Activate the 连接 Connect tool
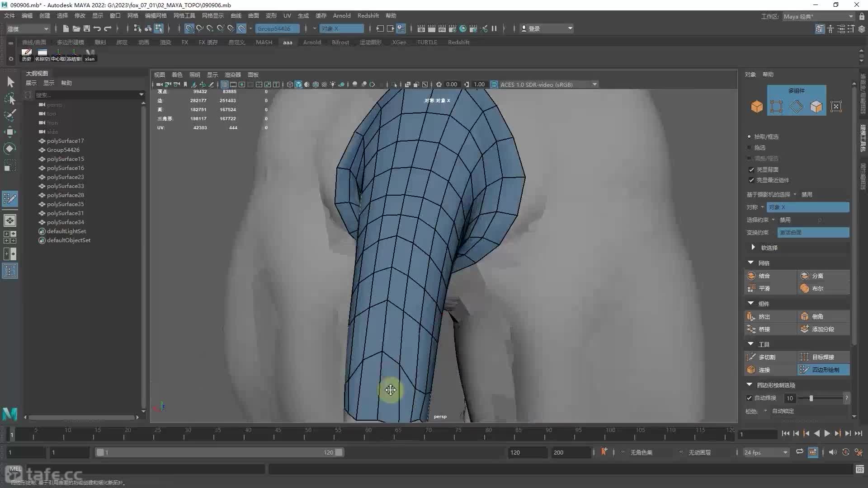The image size is (868, 488). (770, 370)
